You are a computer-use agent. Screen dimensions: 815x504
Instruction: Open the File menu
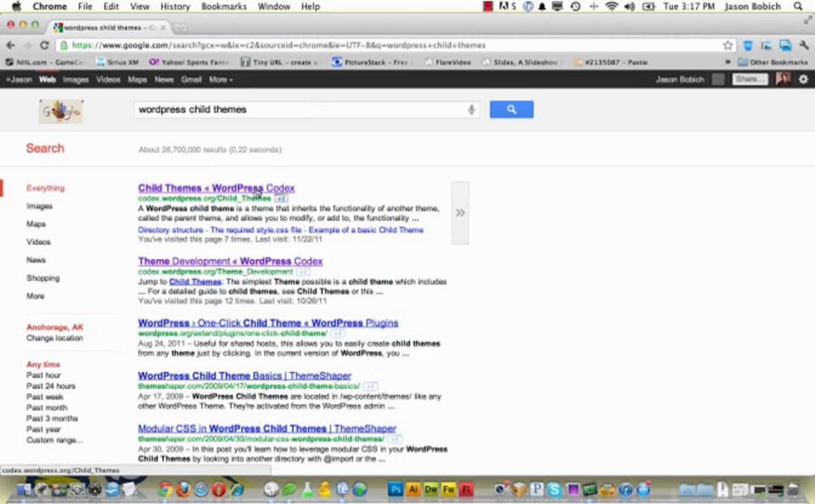[85, 6]
